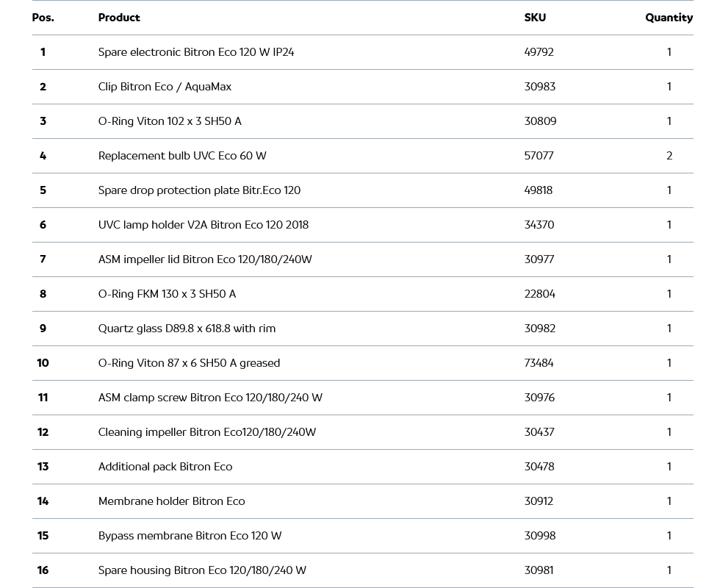The height and width of the screenshot is (588, 720).
Task: Click UVC lamp holder V2A Bitron Eco
Action: (x=204, y=225)
